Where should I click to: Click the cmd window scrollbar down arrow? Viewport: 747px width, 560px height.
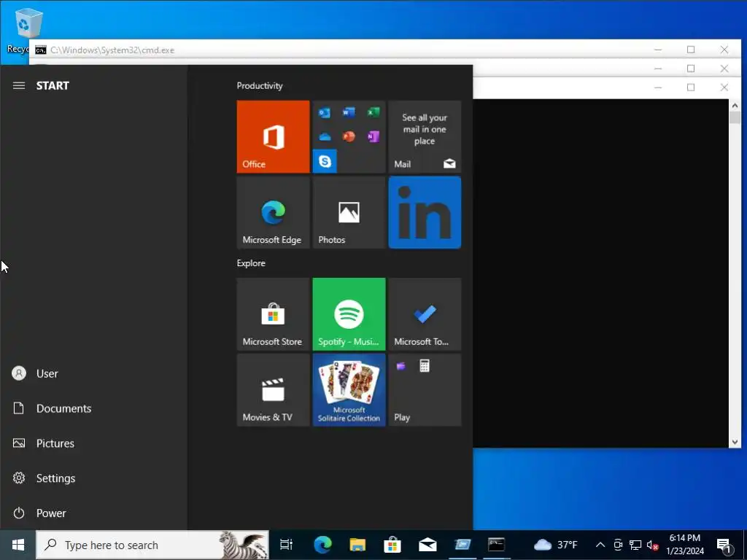(x=735, y=442)
